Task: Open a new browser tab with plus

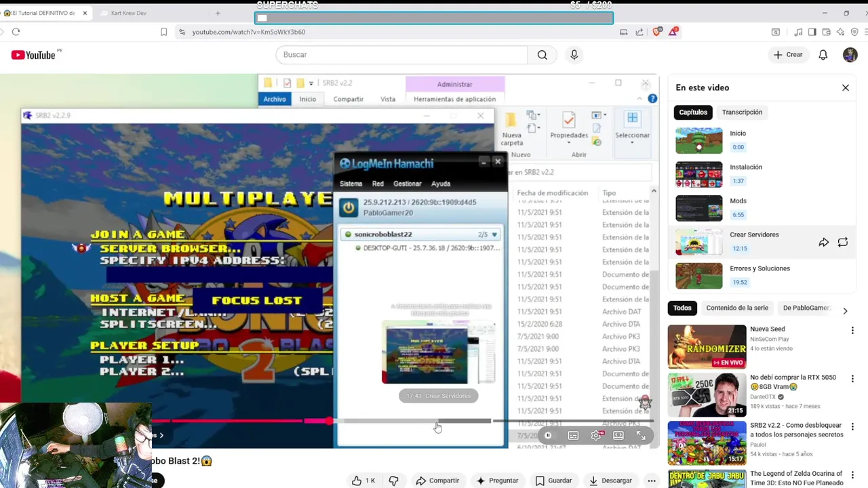Action: (x=218, y=13)
